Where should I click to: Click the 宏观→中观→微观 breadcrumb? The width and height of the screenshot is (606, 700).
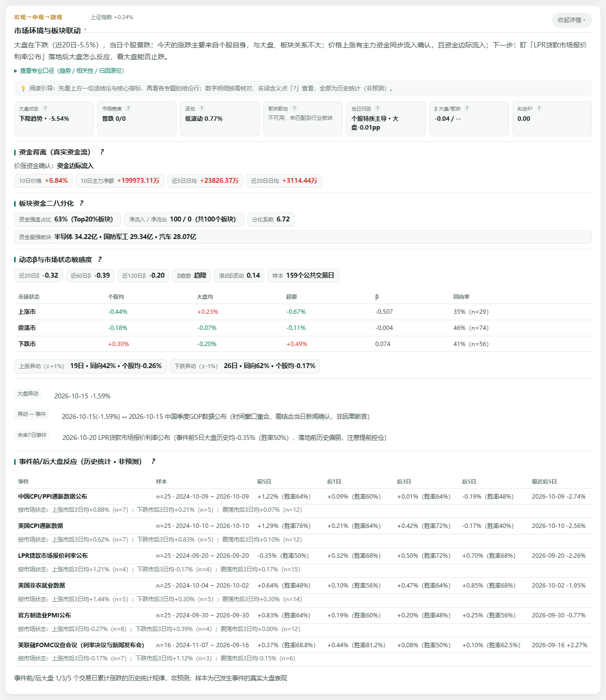[38, 17]
